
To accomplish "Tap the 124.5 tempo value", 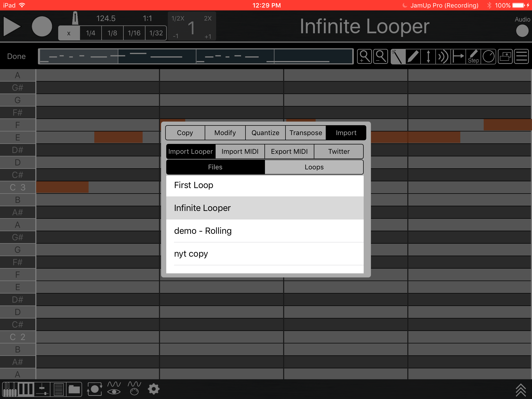I will coord(106,18).
